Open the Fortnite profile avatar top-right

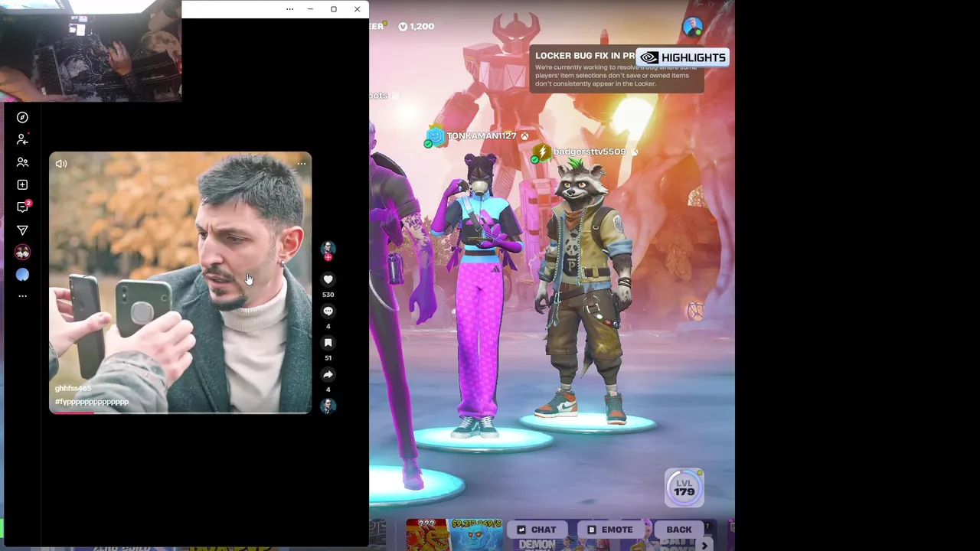(693, 26)
